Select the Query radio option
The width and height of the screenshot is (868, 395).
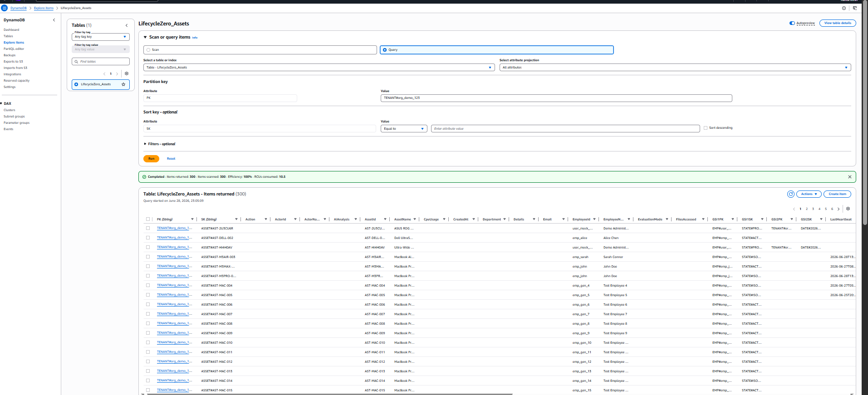tap(385, 50)
